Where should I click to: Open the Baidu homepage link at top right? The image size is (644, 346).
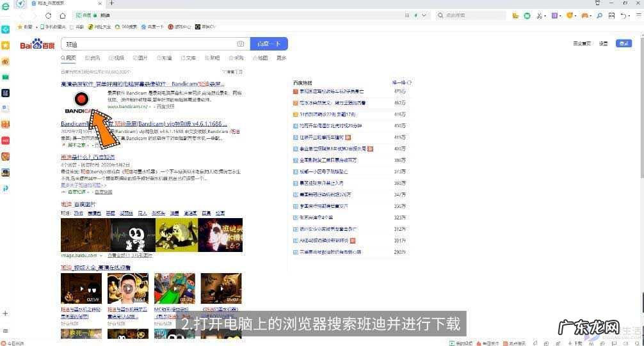click(x=581, y=43)
